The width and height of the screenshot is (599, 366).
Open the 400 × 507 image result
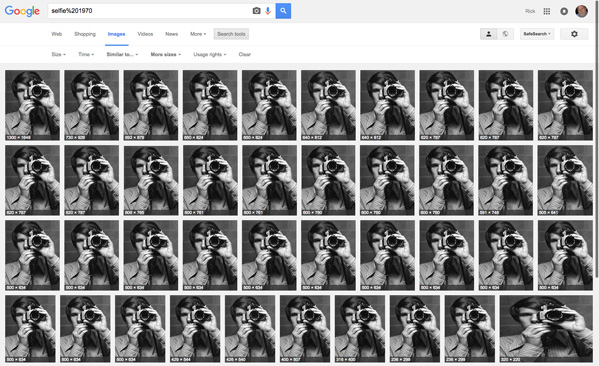click(x=305, y=329)
